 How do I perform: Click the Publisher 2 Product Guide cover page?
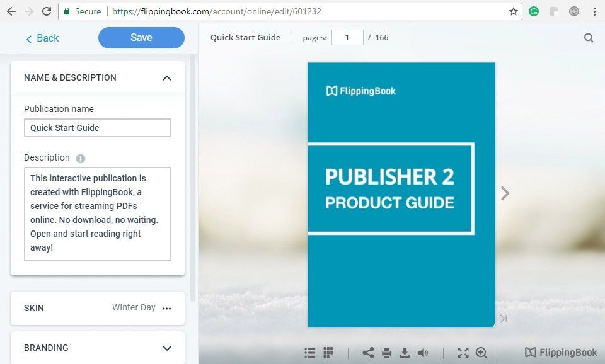[x=401, y=195]
